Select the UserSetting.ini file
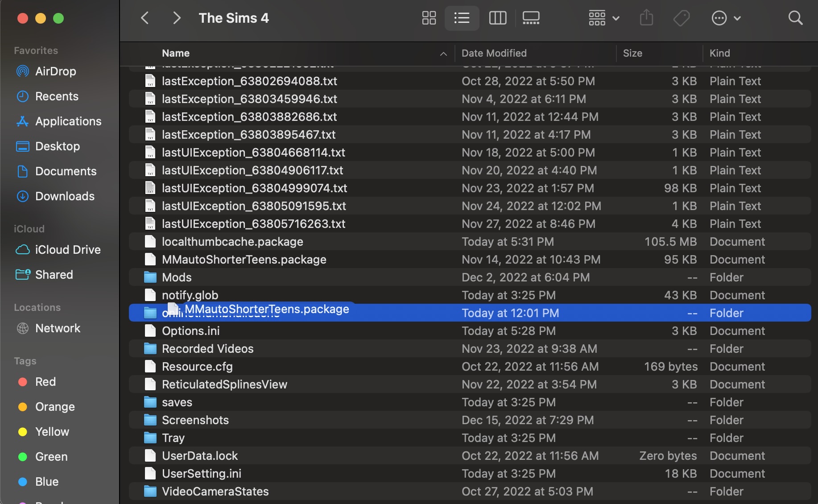Image resolution: width=818 pixels, height=504 pixels. (x=470, y=474)
